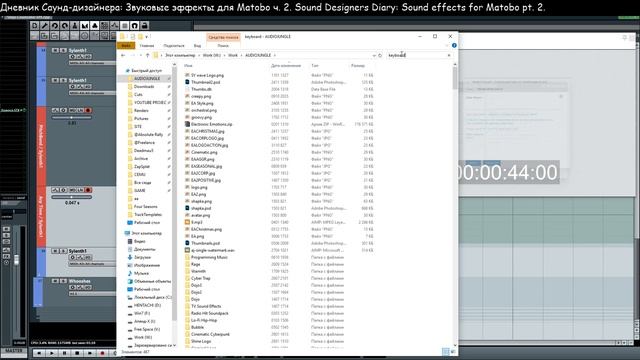Click the rewind transport button
Image resolution: width=640 pixels, height=360 pixels.
click(39, 353)
